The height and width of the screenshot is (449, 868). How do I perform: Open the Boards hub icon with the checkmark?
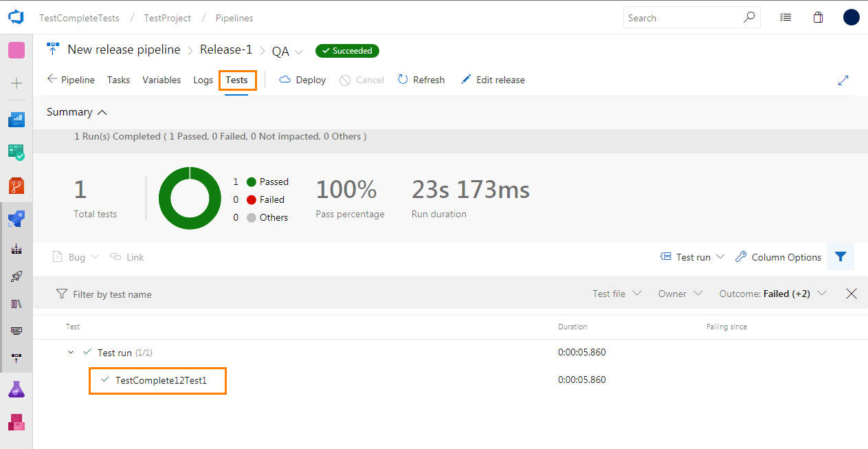[x=16, y=152]
